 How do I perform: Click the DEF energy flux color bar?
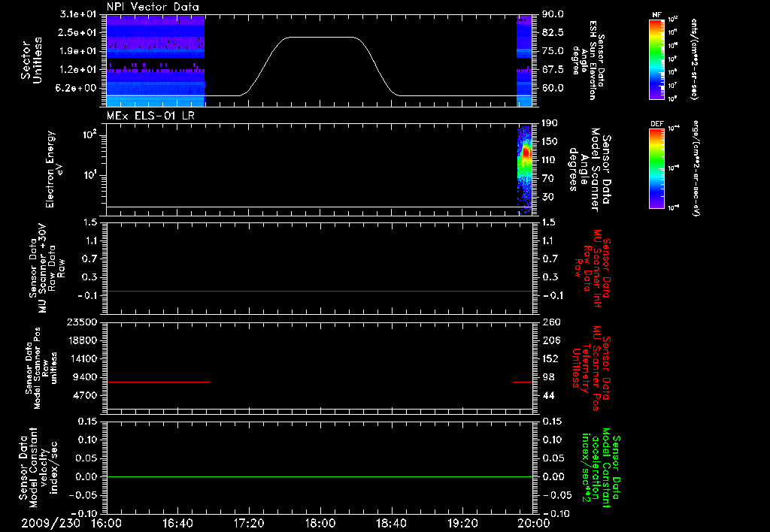[656, 168]
